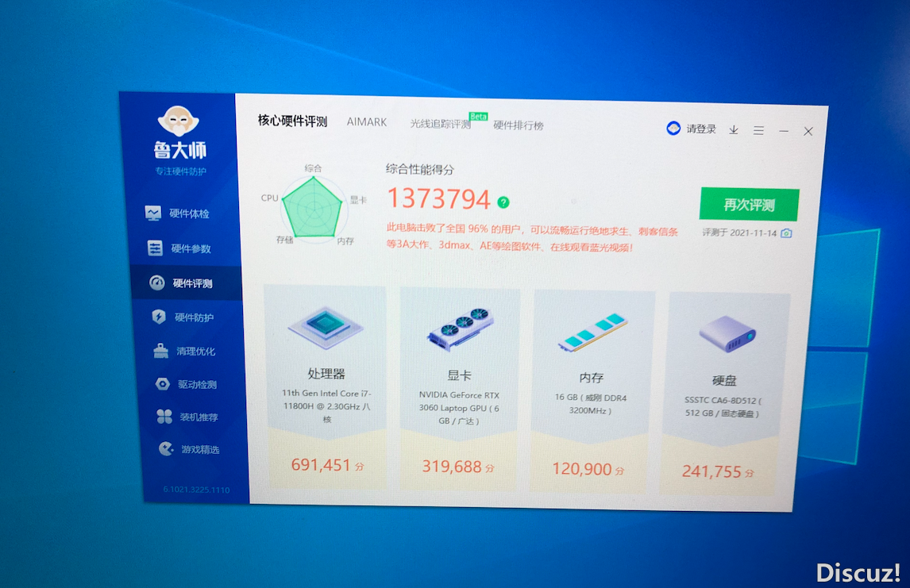Click the 硬盘 disk drive icon
This screenshot has height=588, width=910.
728,333
